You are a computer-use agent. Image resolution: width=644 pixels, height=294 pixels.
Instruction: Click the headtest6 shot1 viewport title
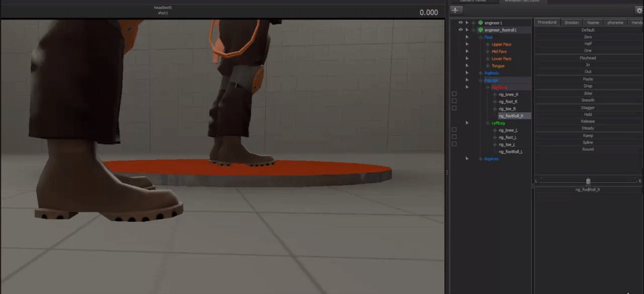(x=163, y=10)
